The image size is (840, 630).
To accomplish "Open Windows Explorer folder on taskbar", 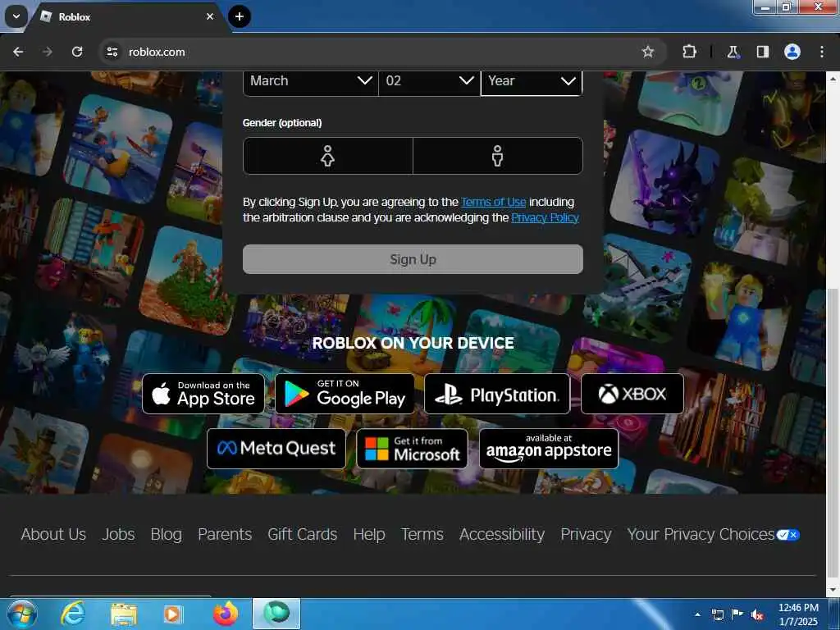I will (x=124, y=614).
